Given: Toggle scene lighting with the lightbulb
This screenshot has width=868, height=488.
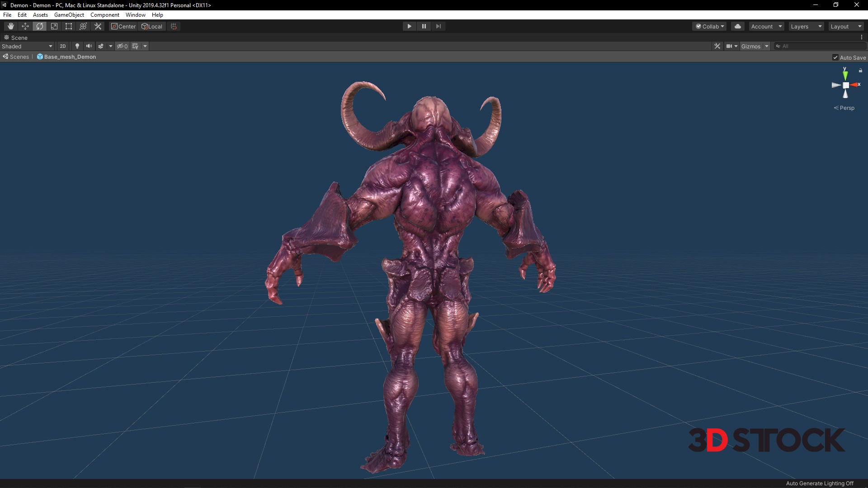Looking at the screenshot, I should 77,46.
